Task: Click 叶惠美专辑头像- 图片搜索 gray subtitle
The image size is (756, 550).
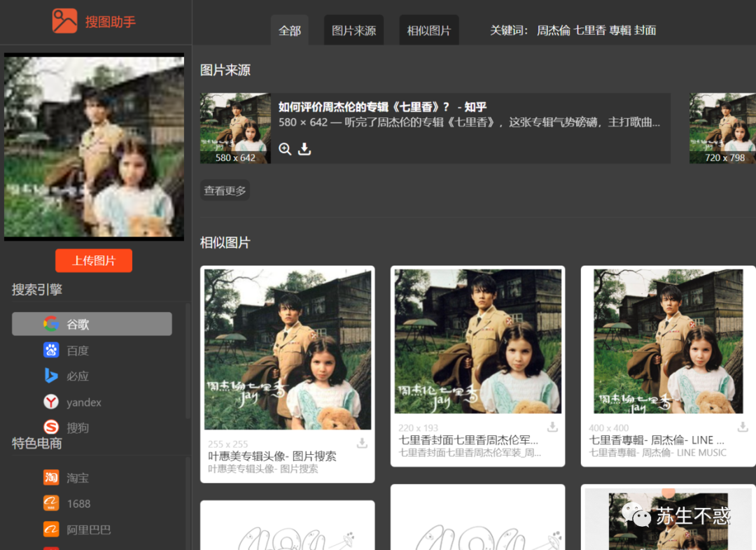Action: click(x=262, y=469)
